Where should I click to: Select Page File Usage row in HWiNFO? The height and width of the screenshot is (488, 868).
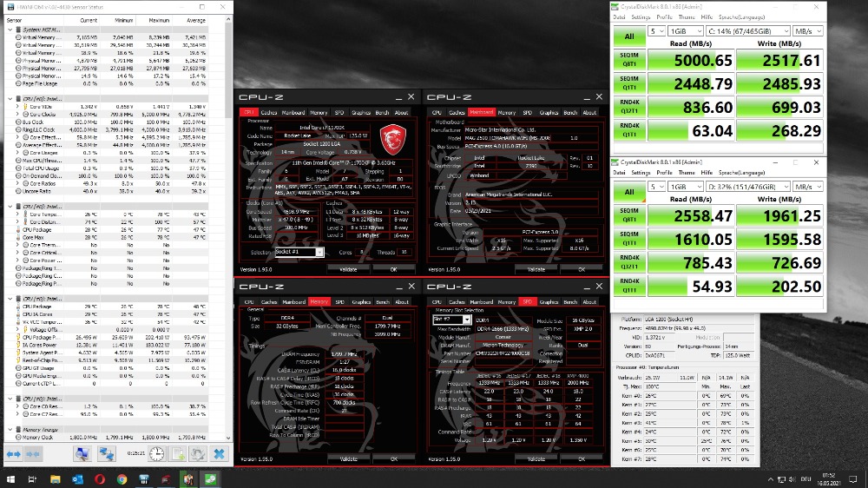point(106,83)
